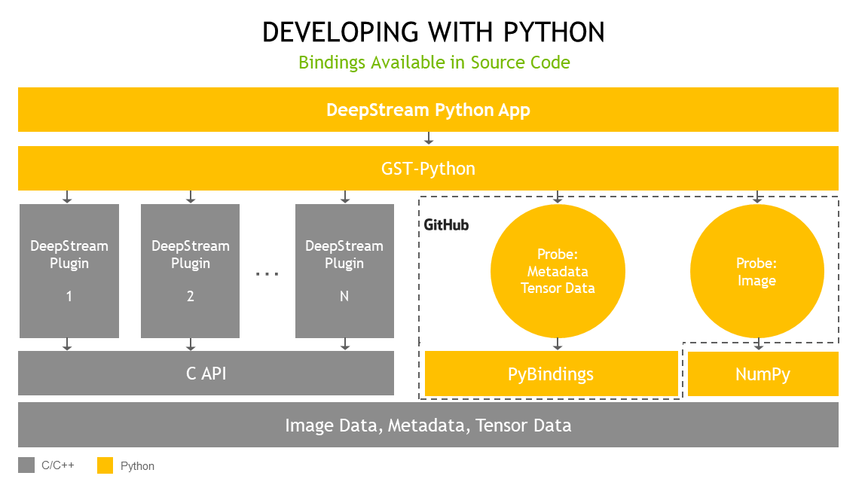Screen dimensions: 868x488
Task: Toggle the C/C++ legend swatch
Action: pos(25,465)
